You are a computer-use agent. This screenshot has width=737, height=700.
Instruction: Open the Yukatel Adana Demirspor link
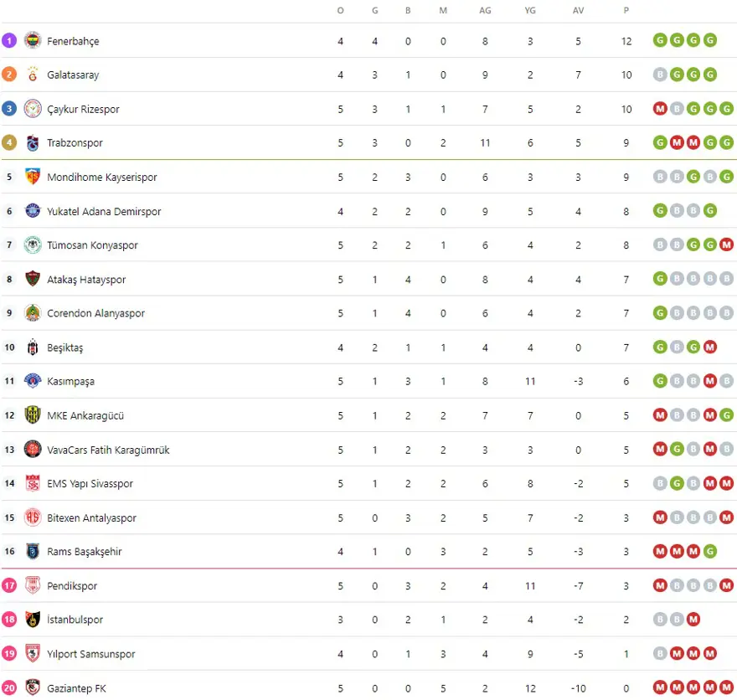tap(104, 211)
